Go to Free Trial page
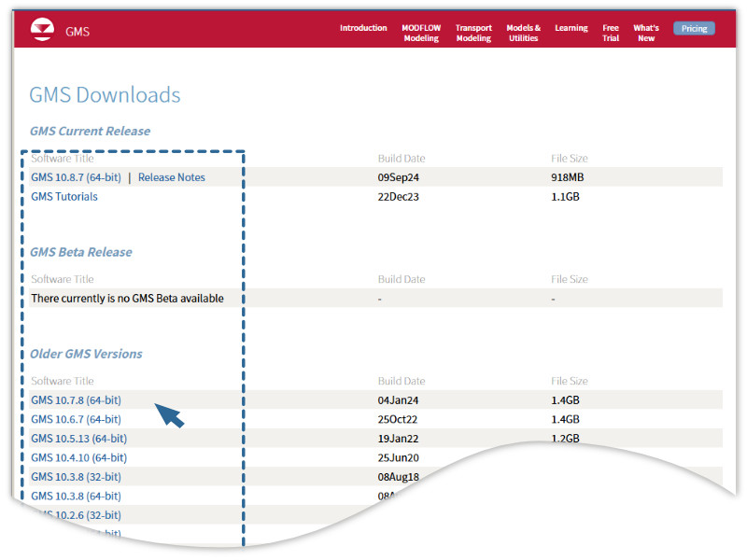 click(611, 33)
